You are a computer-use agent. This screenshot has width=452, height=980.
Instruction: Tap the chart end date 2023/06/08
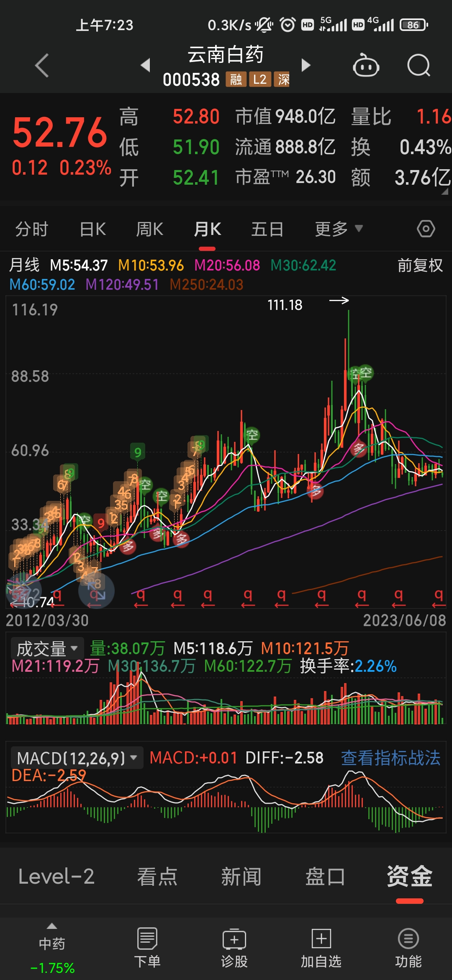[x=404, y=620]
